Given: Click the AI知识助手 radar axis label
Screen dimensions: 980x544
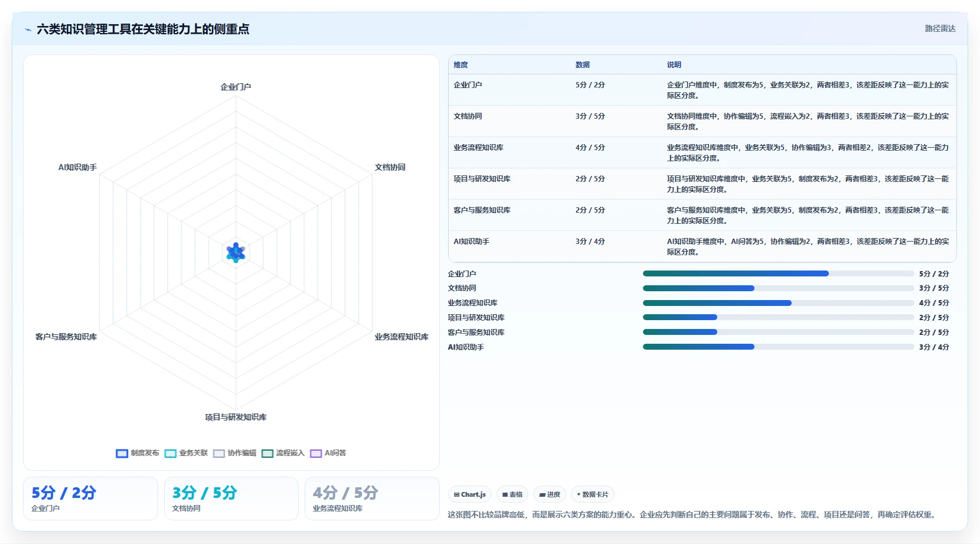Looking at the screenshot, I should (x=77, y=167).
